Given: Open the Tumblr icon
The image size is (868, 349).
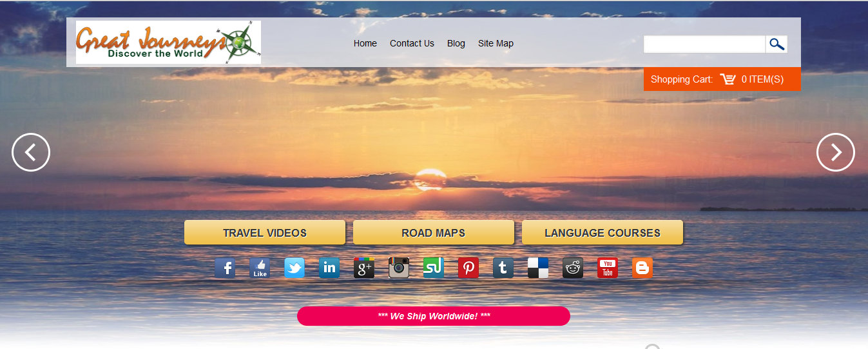Looking at the screenshot, I should click(x=503, y=268).
